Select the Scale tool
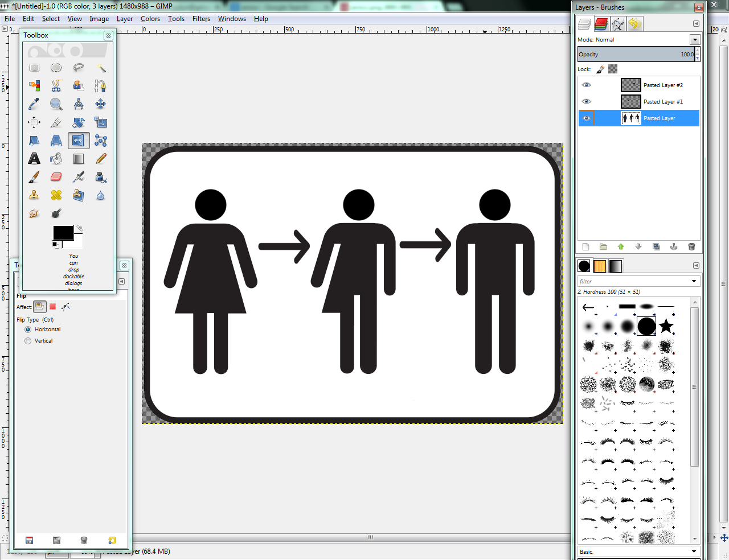Image resolution: width=729 pixels, height=560 pixels. pos(101,122)
